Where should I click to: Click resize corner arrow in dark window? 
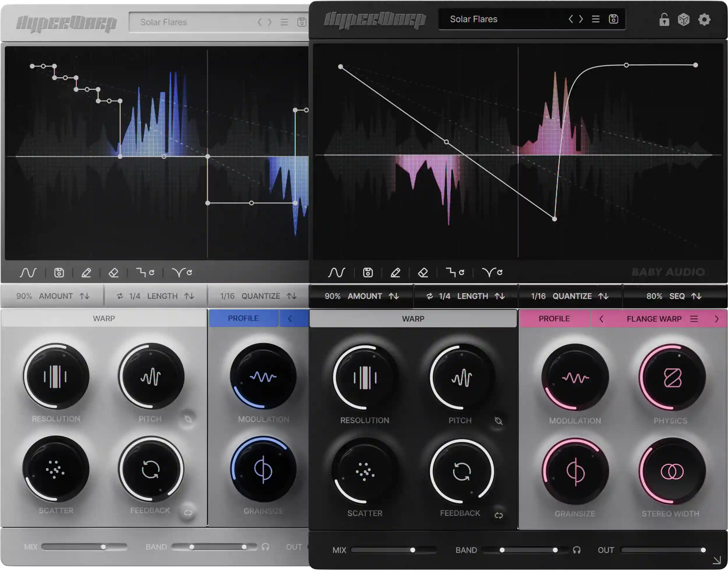(716, 560)
